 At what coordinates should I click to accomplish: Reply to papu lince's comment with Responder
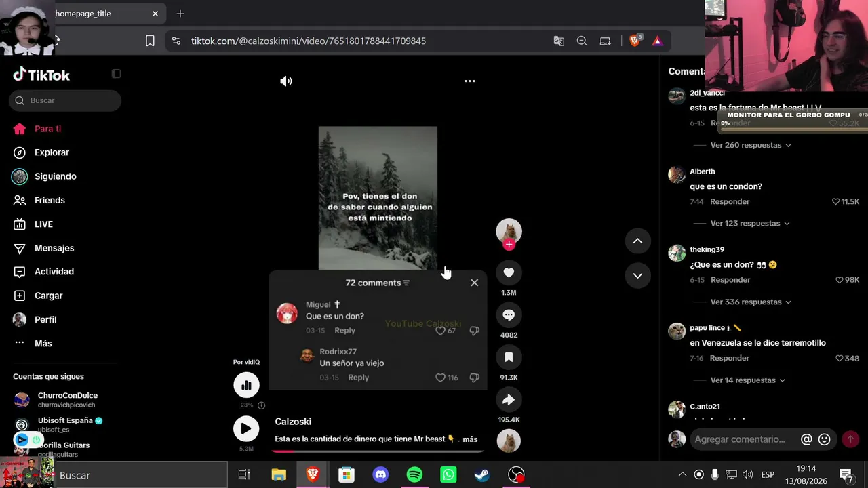(730, 358)
